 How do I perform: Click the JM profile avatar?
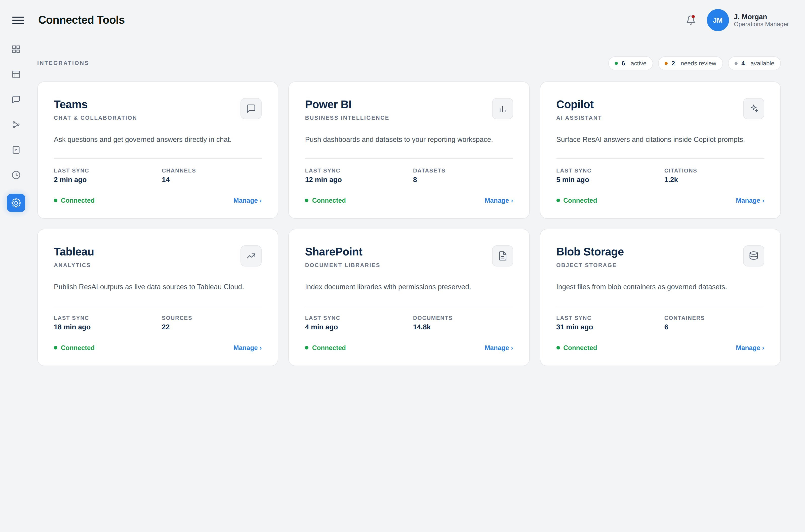717,20
